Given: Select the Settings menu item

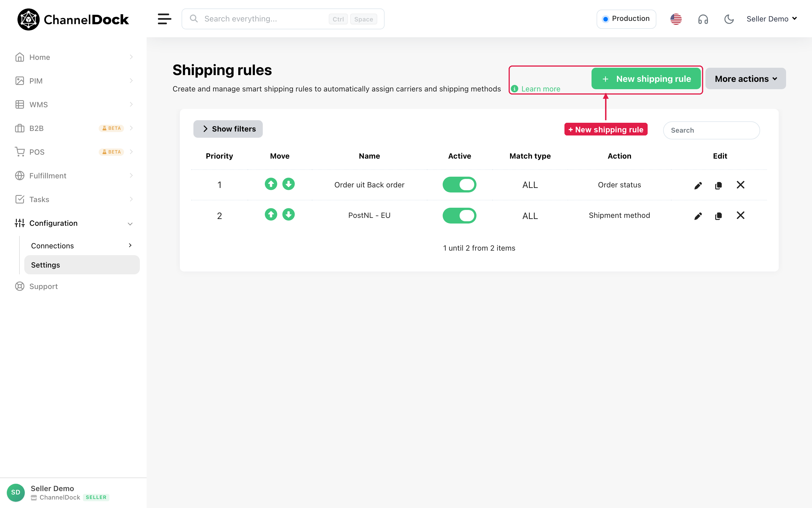Looking at the screenshot, I should pos(82,265).
